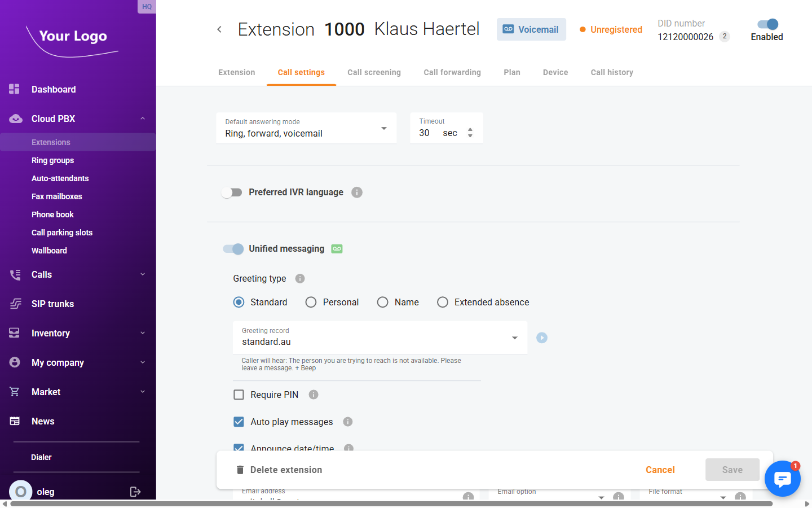The width and height of the screenshot is (812, 508).
Task: Switch to the Call forwarding tab
Action: (x=452, y=72)
